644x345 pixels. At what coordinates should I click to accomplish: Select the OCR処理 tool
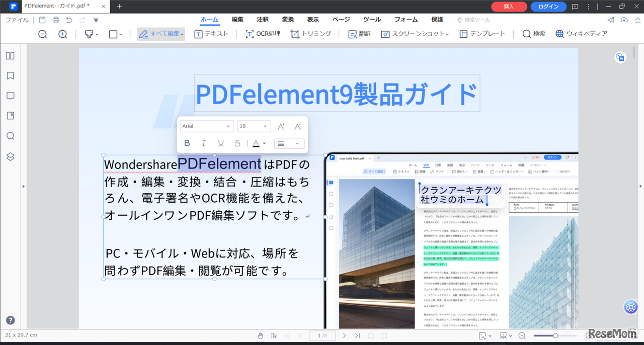click(262, 34)
